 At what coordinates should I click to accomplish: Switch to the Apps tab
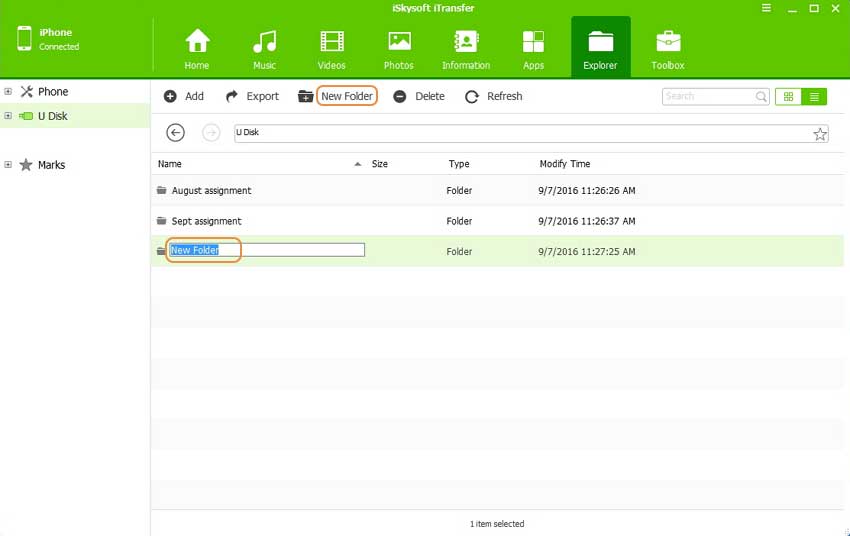pyautogui.click(x=533, y=48)
